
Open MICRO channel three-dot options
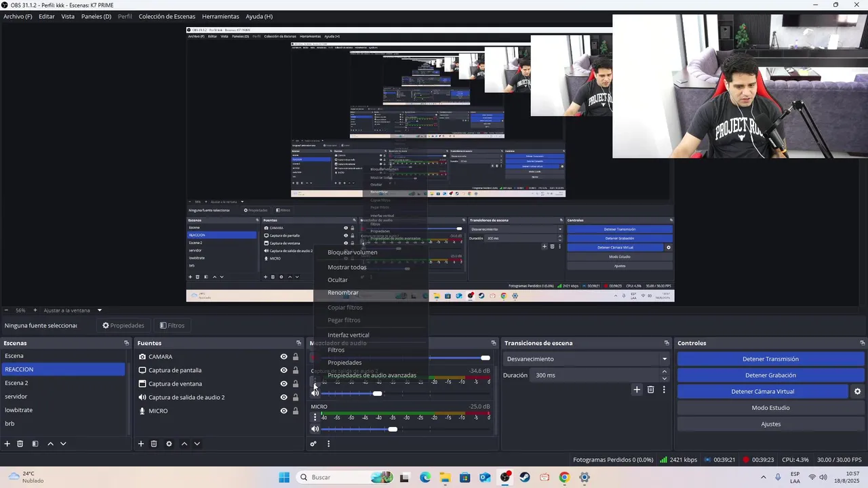point(315,418)
